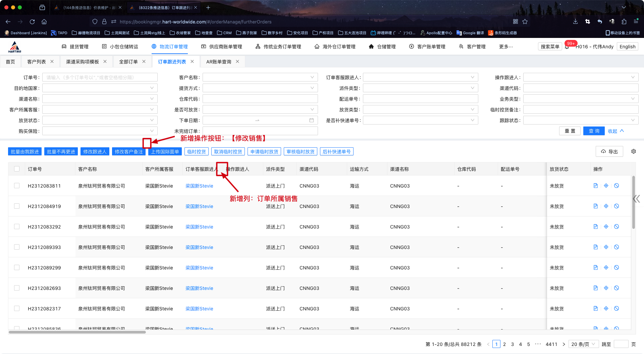644x354 pixels.
Task: Open the notification bell icon
Action: pyautogui.click(x=567, y=47)
